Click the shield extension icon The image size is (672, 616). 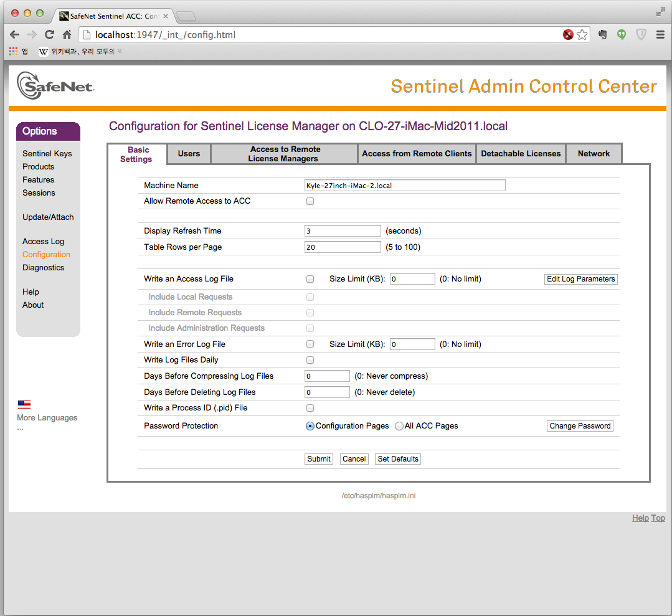641,35
